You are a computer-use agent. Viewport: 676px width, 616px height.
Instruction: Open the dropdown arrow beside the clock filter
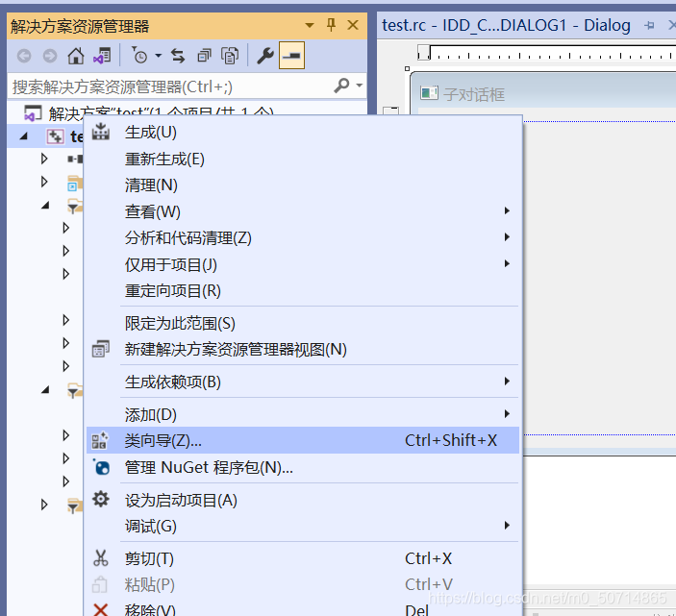159,56
